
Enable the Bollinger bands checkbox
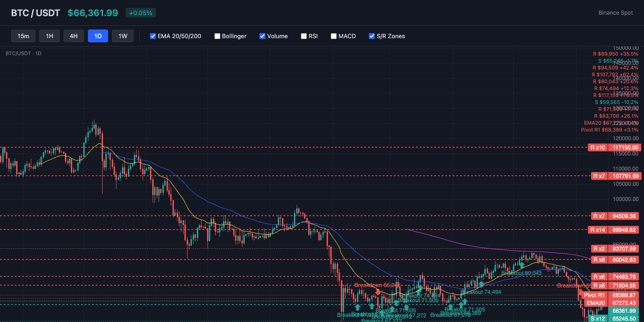point(217,36)
